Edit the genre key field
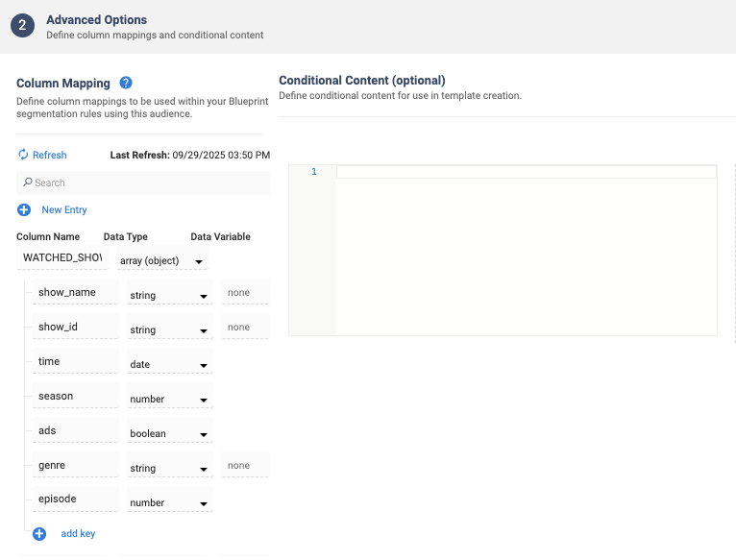Screen dimensions: 736x560 (75, 465)
